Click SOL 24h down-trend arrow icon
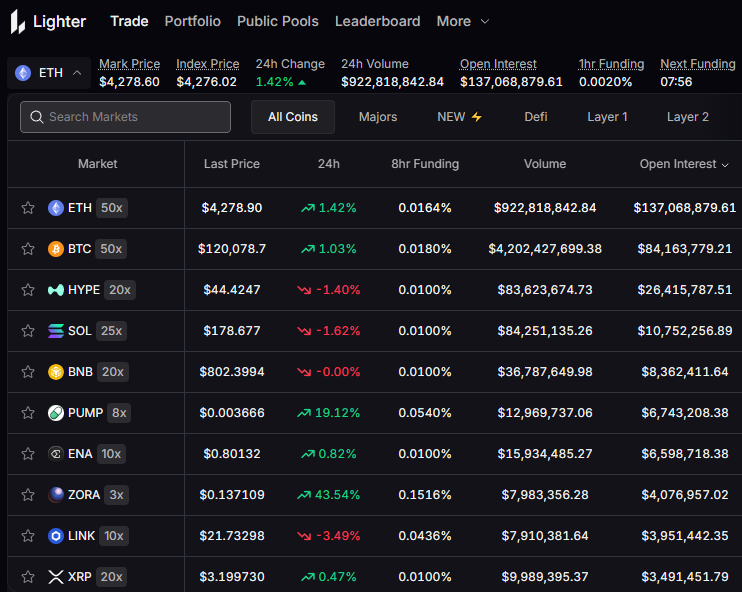The image size is (742, 592). (x=304, y=331)
